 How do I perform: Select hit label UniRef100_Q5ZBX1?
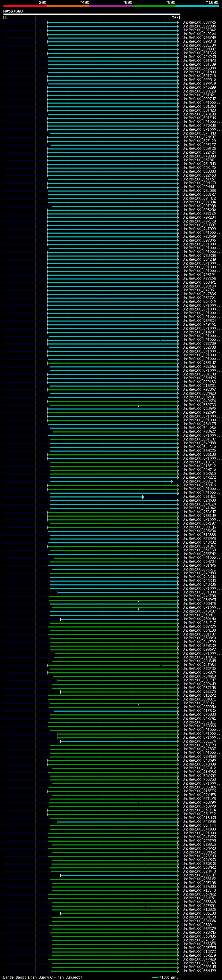pos(199,160)
